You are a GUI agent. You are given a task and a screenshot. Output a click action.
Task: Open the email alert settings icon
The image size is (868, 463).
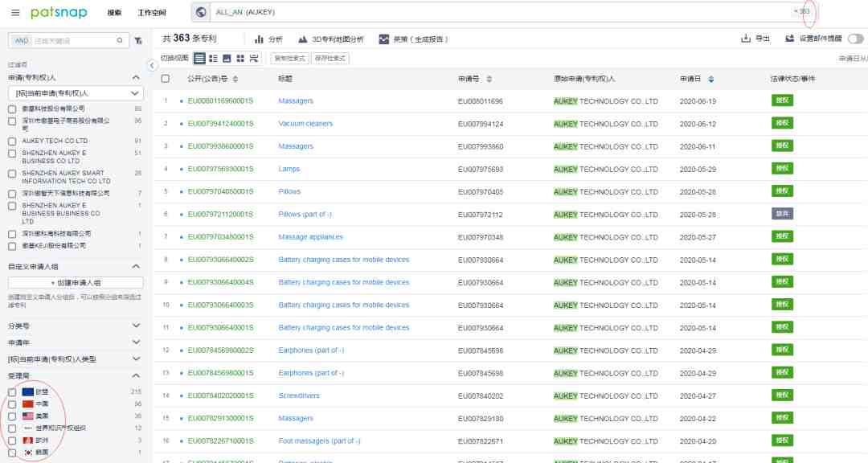pyautogui.click(x=790, y=39)
